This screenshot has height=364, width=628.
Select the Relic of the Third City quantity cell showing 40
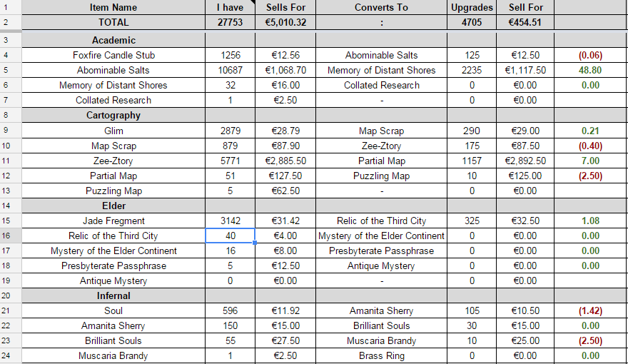tap(231, 236)
